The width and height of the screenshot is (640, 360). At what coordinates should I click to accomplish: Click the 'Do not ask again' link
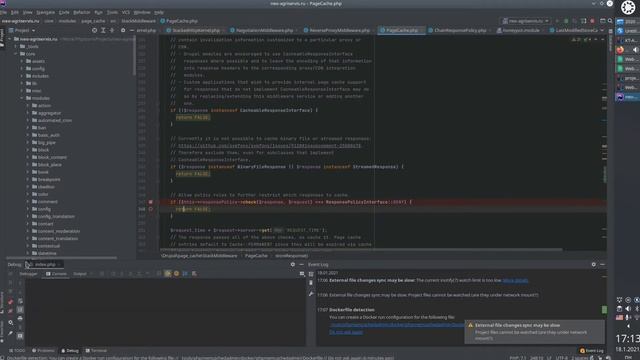click(x=346, y=332)
